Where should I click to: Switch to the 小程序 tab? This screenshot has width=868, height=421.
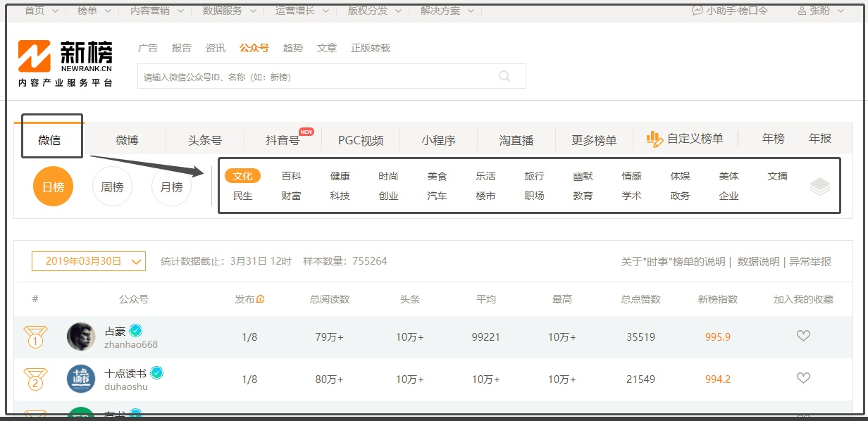[x=439, y=140]
